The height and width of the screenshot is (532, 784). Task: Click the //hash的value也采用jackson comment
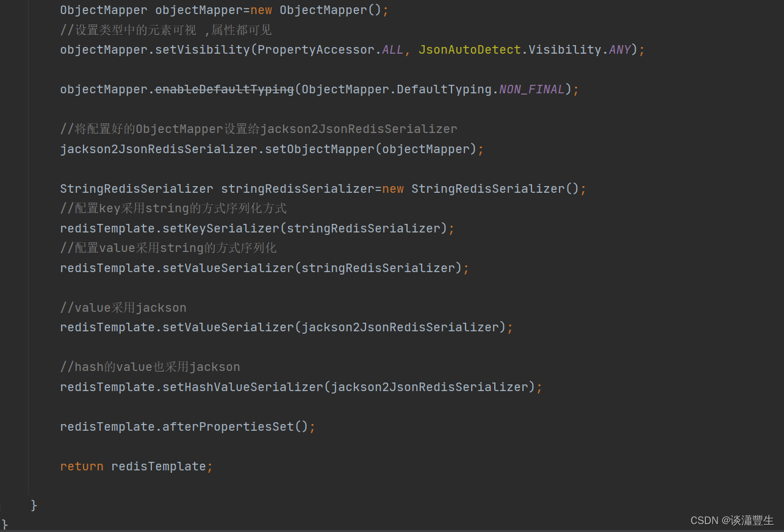(x=149, y=367)
